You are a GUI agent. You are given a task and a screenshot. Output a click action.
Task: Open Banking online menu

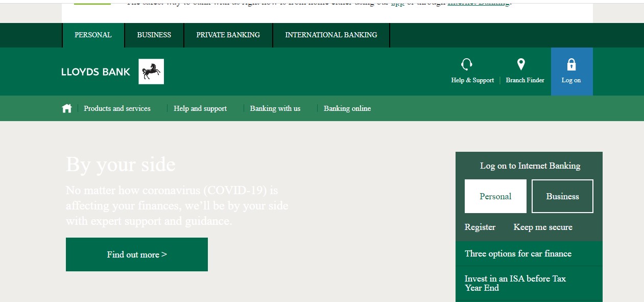(x=347, y=108)
